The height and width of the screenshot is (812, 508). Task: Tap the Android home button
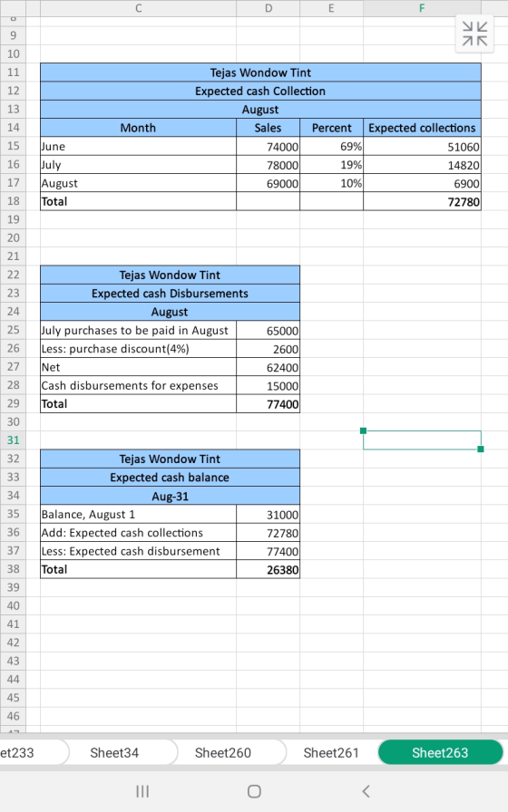coord(254,791)
